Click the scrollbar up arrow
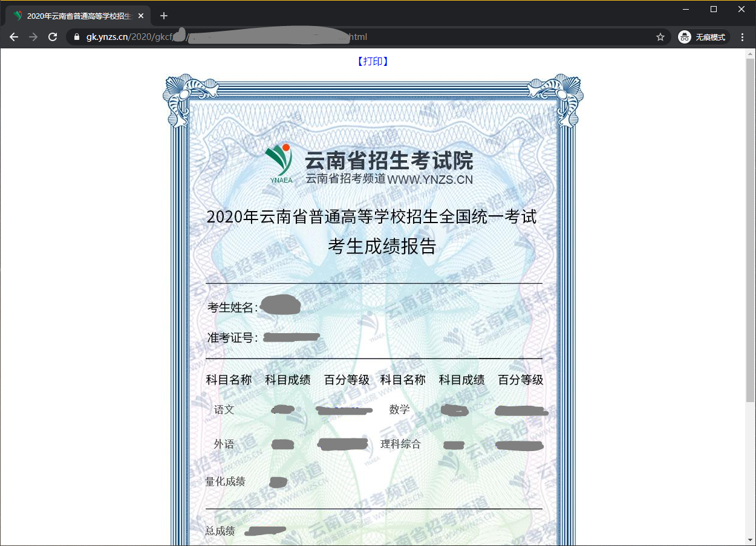 pyautogui.click(x=750, y=53)
